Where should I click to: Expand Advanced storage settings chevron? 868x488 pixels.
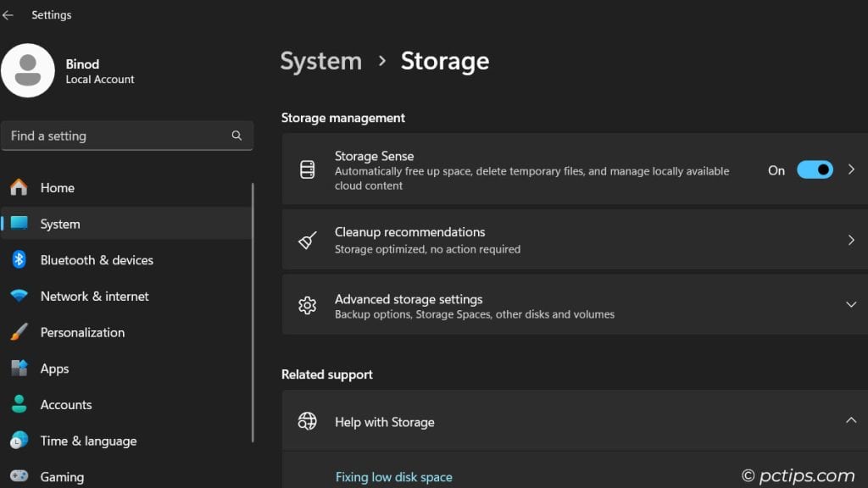pos(851,305)
